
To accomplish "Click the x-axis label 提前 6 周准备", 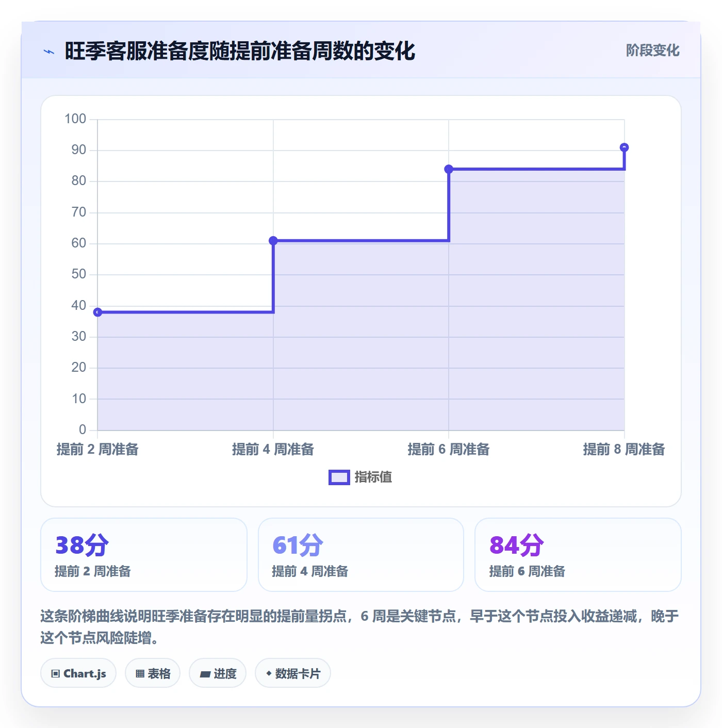I will coord(449,450).
